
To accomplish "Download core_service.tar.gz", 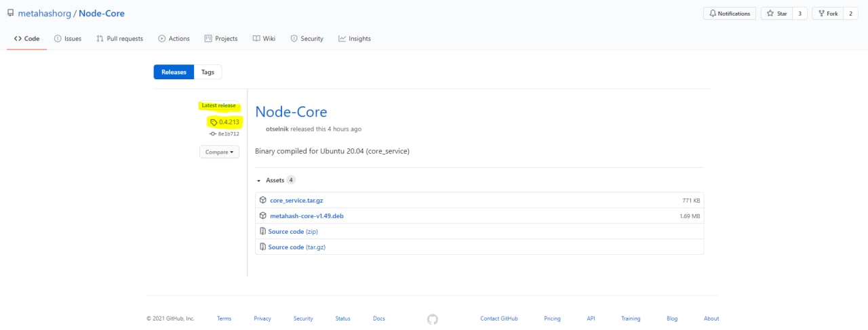I will point(296,201).
